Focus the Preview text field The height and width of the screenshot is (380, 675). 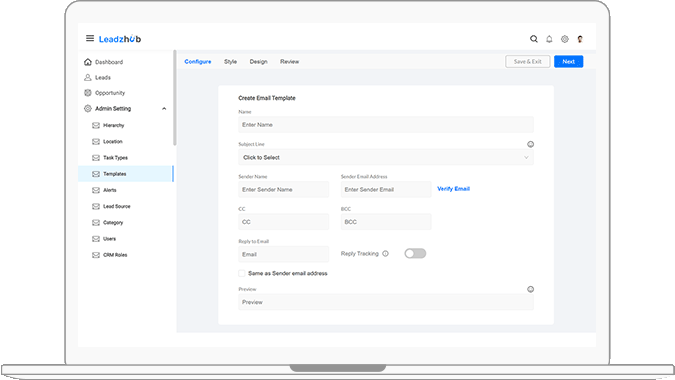pos(386,302)
